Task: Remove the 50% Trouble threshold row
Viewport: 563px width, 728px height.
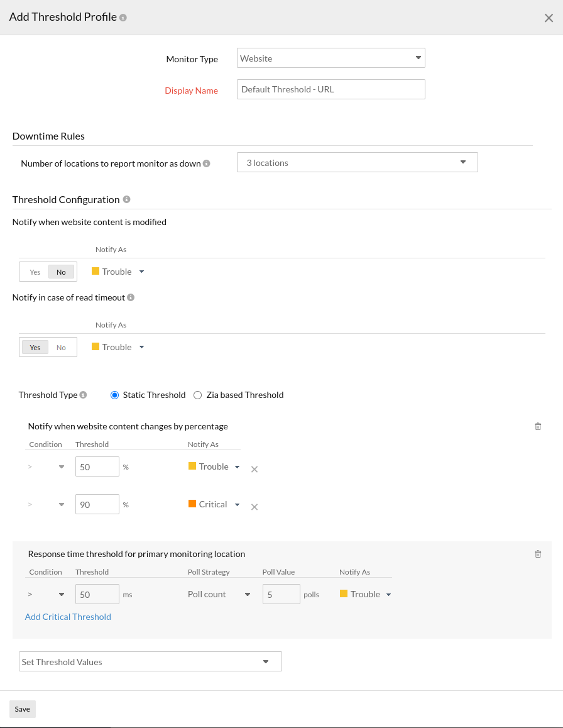Action: [x=254, y=469]
